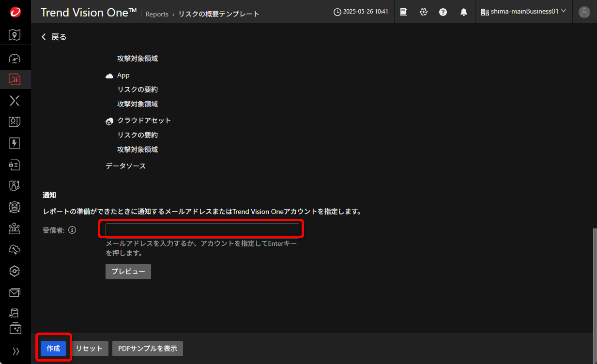Image resolution: width=597 pixels, height=364 pixels.
Task: Expand the sidebar with double chevron
Action: 15,351
